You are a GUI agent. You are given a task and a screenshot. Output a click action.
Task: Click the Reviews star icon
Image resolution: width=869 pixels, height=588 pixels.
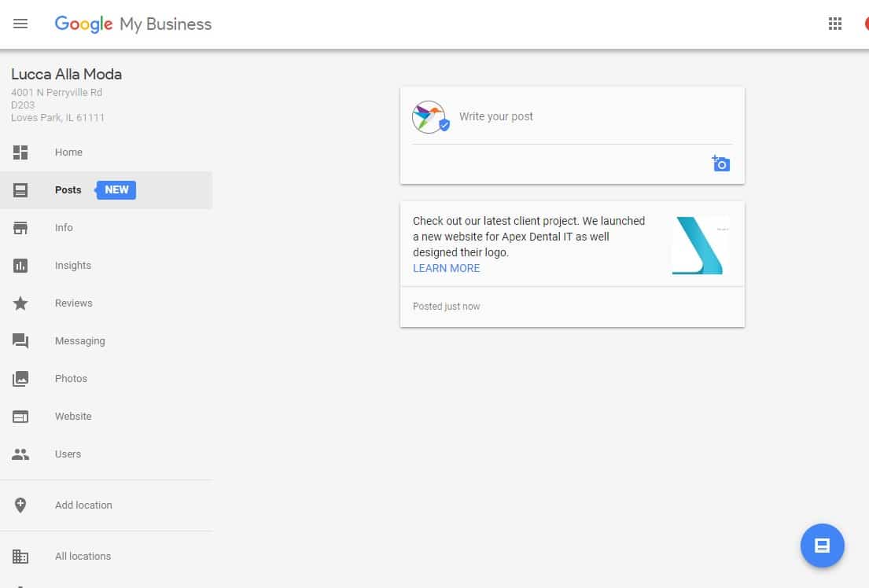[20, 303]
